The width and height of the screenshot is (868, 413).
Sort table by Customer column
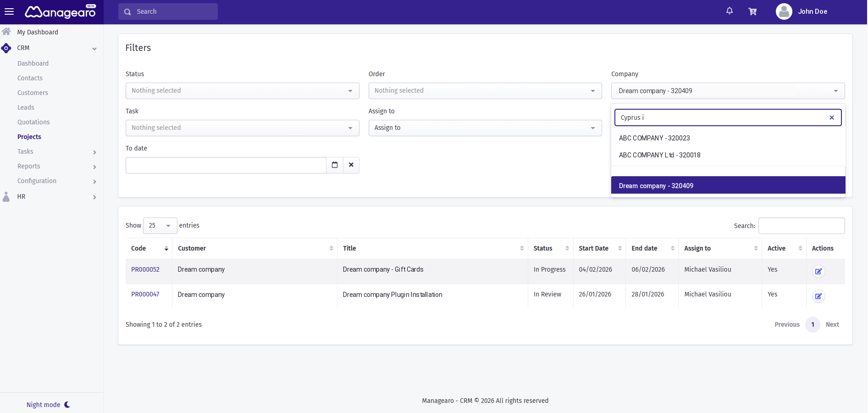click(254, 248)
